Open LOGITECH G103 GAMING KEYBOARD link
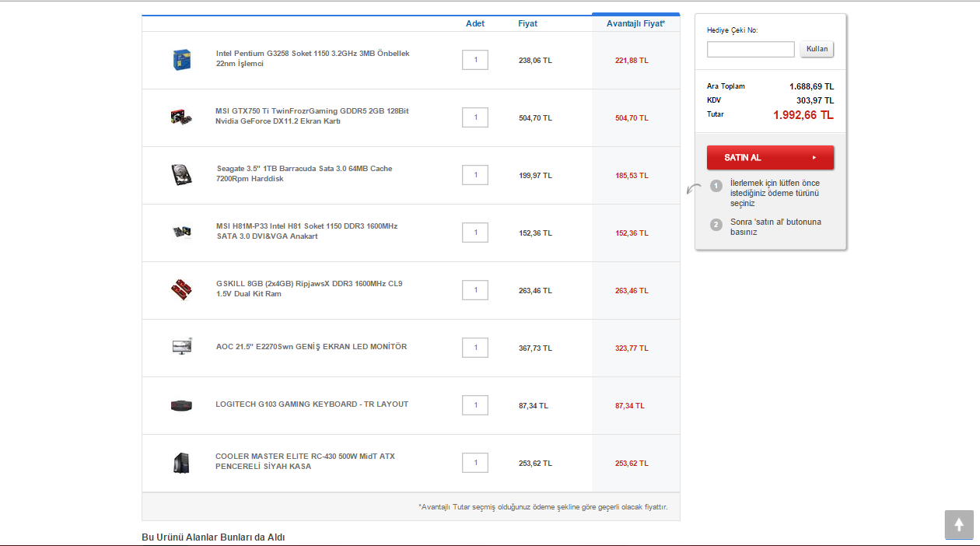 tap(312, 404)
